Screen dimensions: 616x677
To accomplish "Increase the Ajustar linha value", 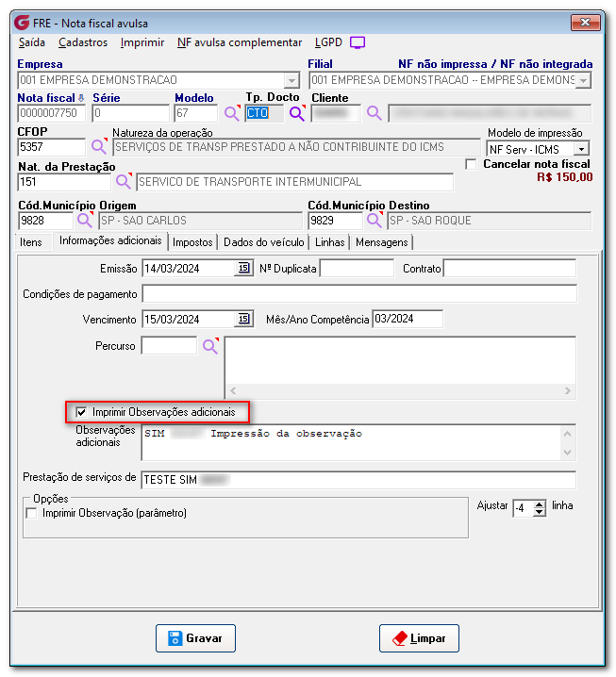I will click(539, 504).
